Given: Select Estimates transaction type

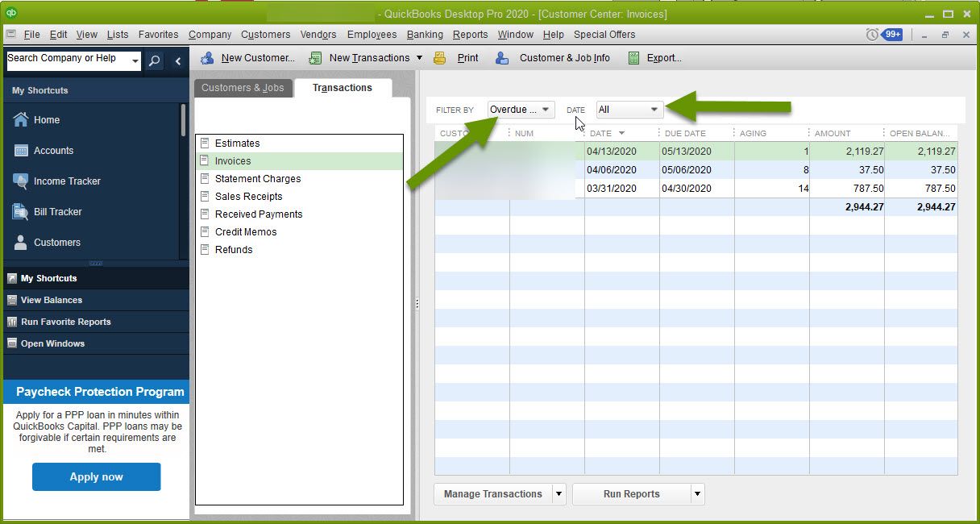Looking at the screenshot, I should (x=299, y=143).
